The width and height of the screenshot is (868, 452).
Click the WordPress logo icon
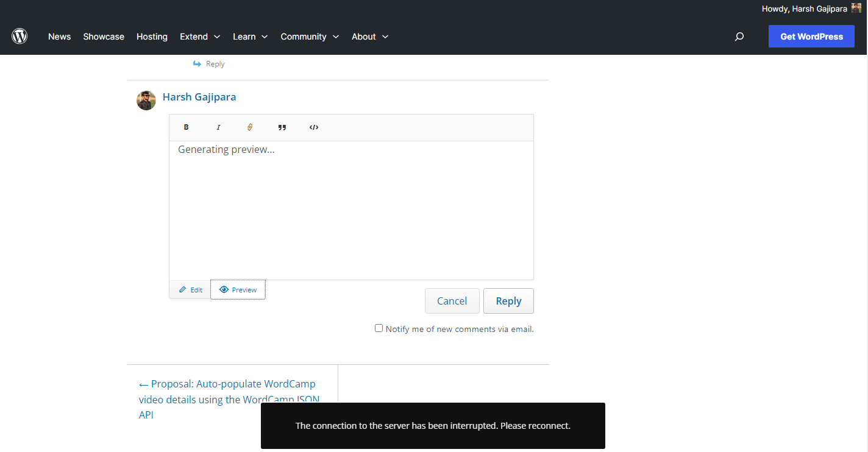pyautogui.click(x=20, y=36)
